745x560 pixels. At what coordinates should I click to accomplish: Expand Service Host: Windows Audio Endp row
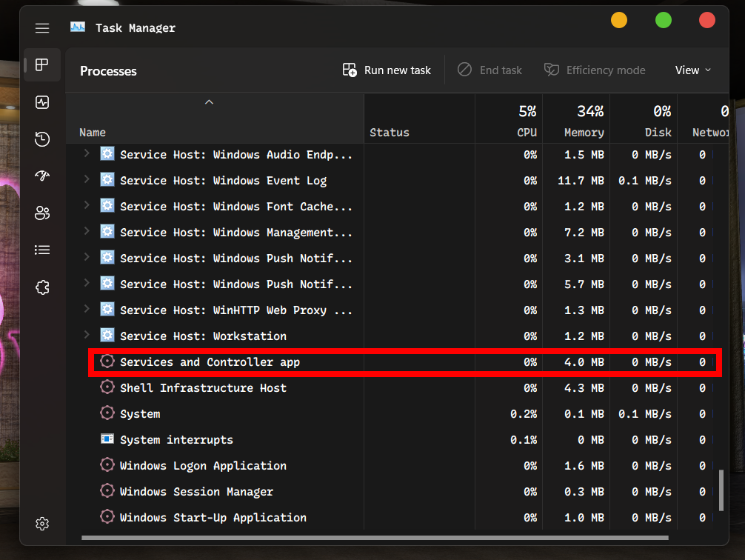tap(87, 153)
